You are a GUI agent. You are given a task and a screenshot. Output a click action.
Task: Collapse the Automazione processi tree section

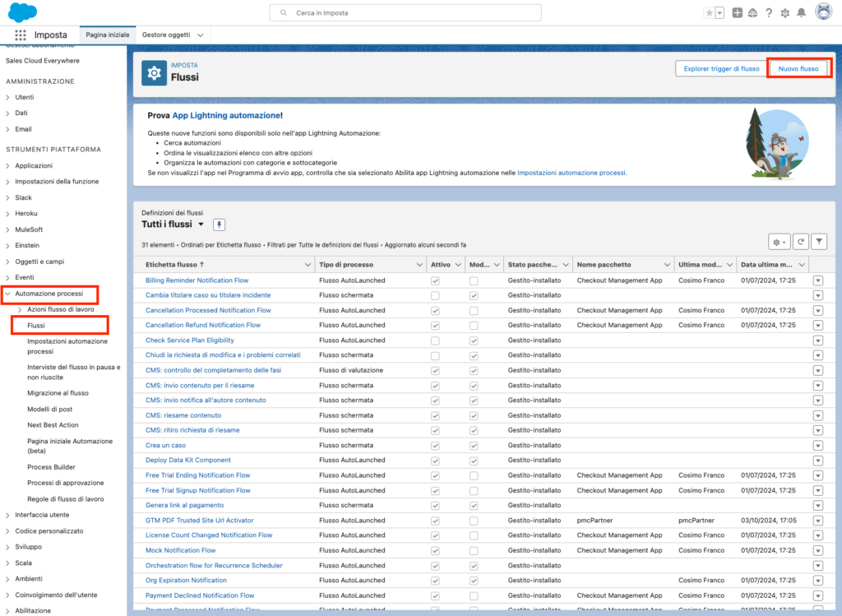[x=8, y=294]
